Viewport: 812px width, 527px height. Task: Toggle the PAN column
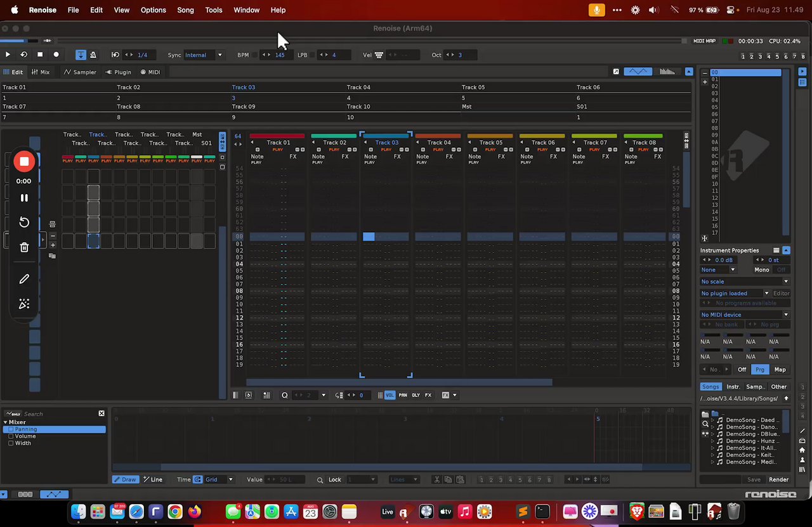click(x=403, y=395)
